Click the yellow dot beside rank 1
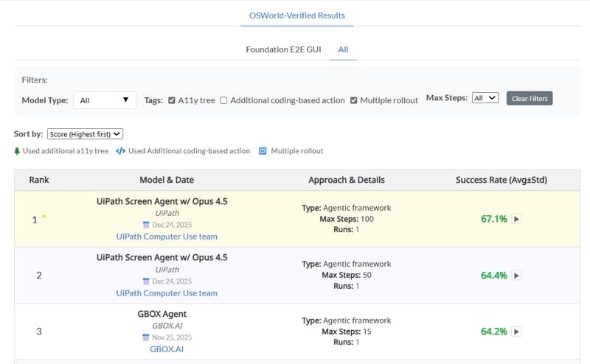Viewport: 590px width, 364px height. (x=44, y=216)
